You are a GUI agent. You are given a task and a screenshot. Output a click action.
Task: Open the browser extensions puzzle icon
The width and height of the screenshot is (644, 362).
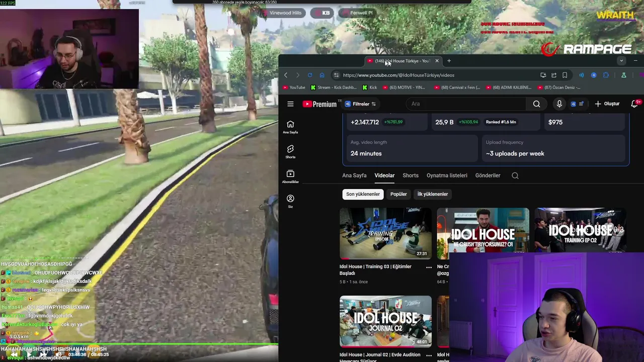pyautogui.click(x=606, y=75)
